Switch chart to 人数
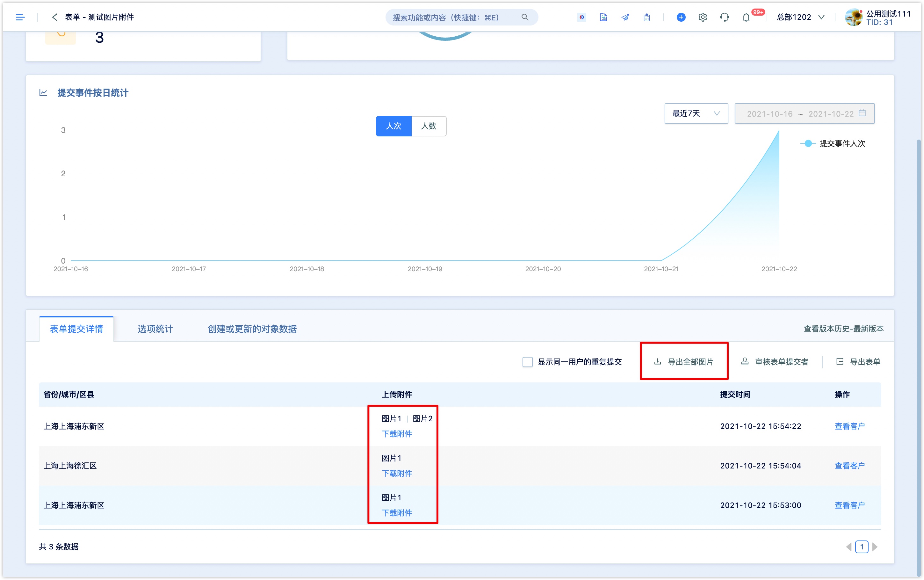The width and height of the screenshot is (924, 580). (429, 126)
